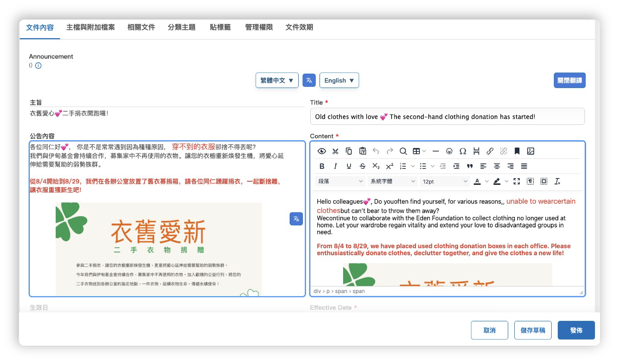This screenshot has width=618, height=364.
Task: Open the 繁體中文 source language dropdown
Action: [277, 80]
